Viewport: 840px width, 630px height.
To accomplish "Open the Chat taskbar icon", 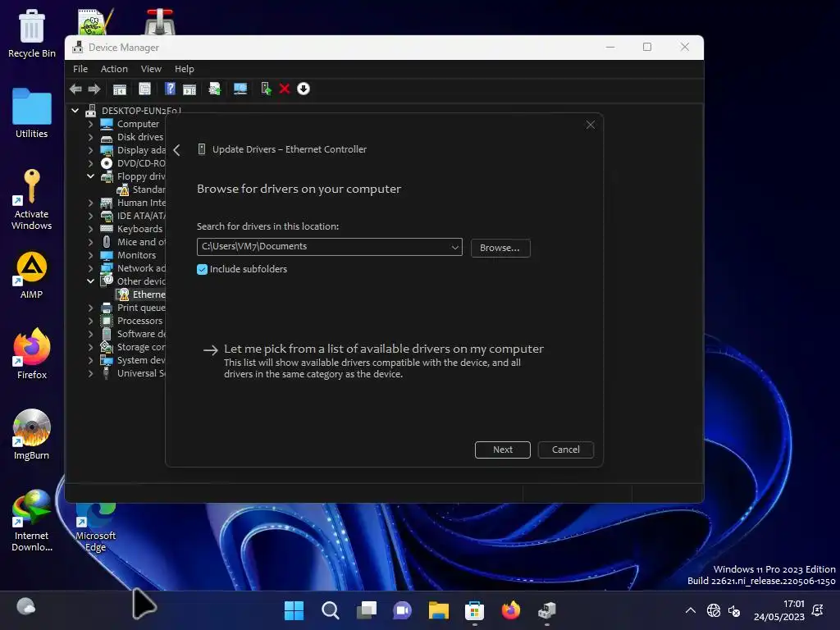I will pos(402,610).
